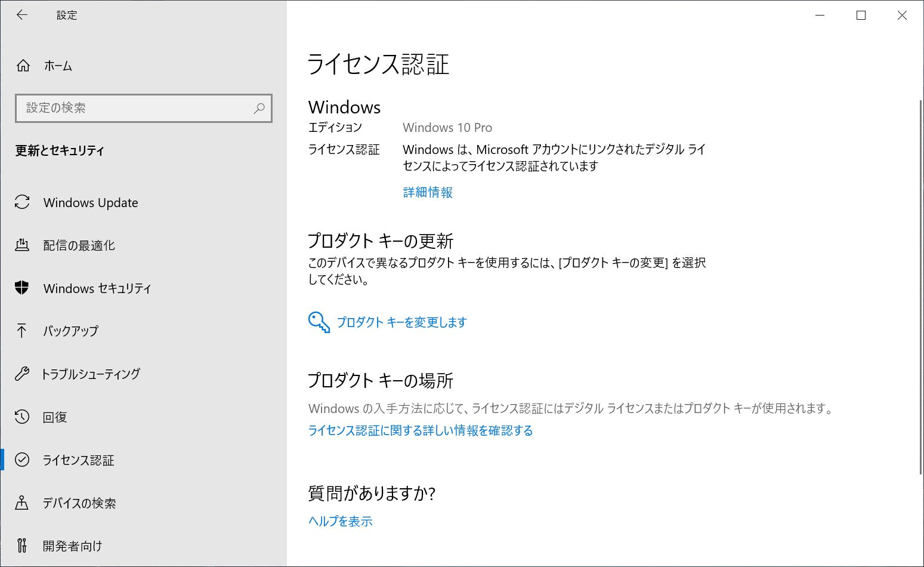Select the Windows Update sidebar label
Viewport: 924px width, 567px height.
click(x=91, y=203)
